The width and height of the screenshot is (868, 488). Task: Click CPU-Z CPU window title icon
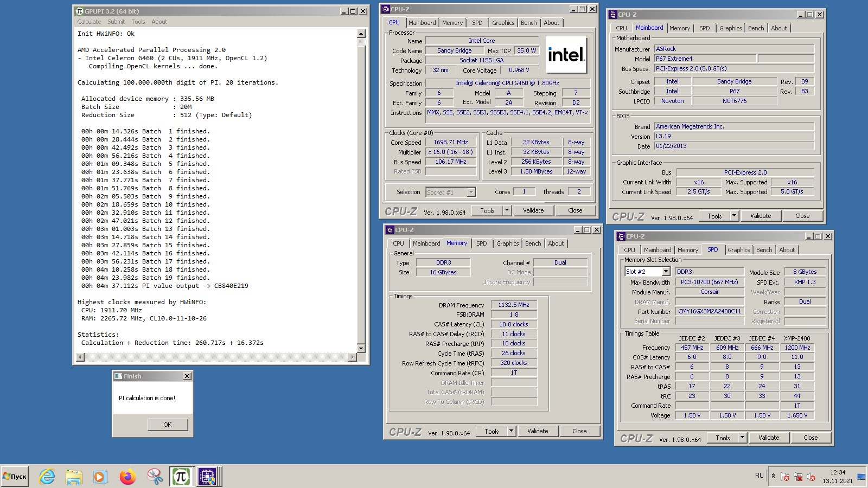tap(386, 9)
